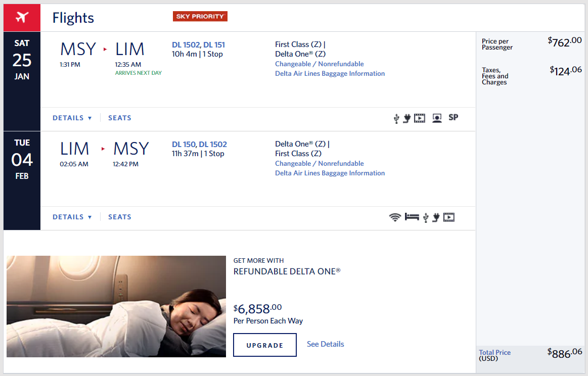The height and width of the screenshot is (376, 588).
Task: Click See Details for Refundable Delta One
Action: pos(325,344)
